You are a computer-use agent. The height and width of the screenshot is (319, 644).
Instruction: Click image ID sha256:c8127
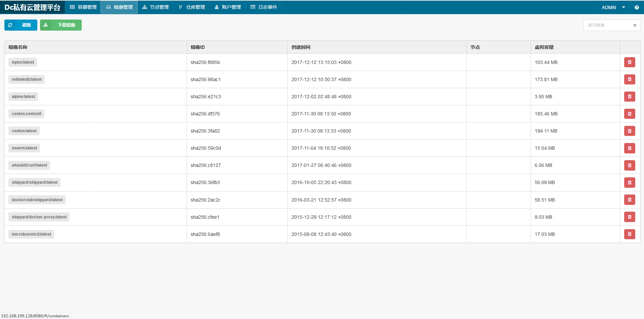coord(206,165)
